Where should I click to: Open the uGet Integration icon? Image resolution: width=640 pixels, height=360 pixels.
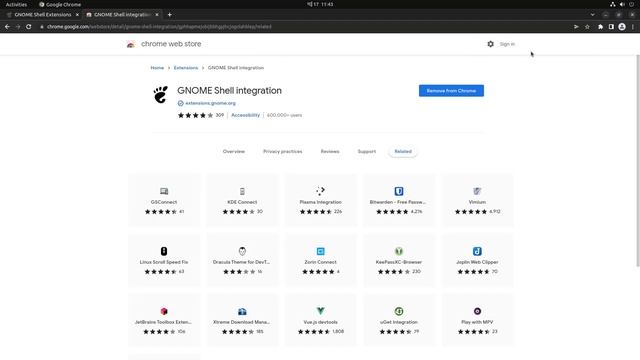pos(399,311)
